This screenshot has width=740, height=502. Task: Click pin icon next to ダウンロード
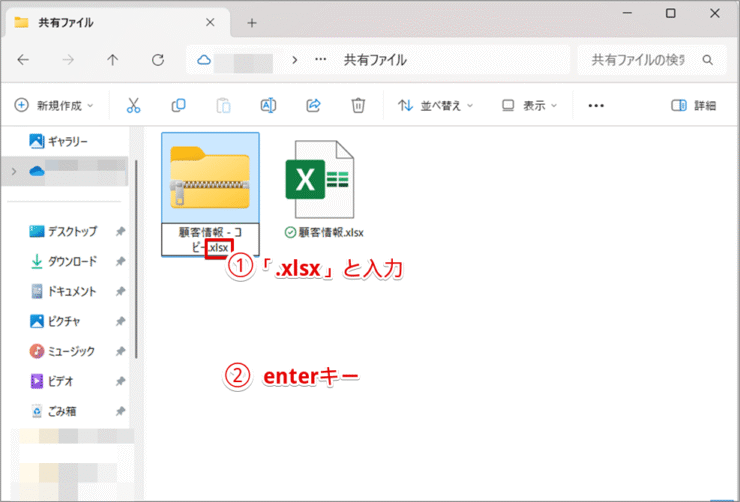(x=120, y=261)
